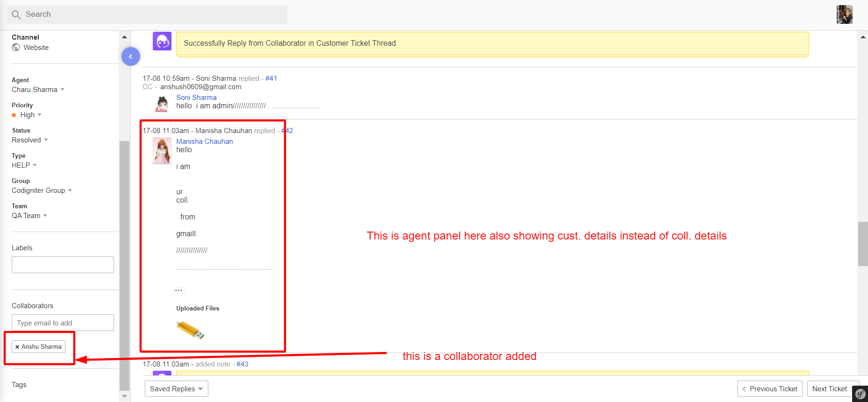Open Soni Sharma profile link
This screenshot has height=402, width=868.
[196, 98]
